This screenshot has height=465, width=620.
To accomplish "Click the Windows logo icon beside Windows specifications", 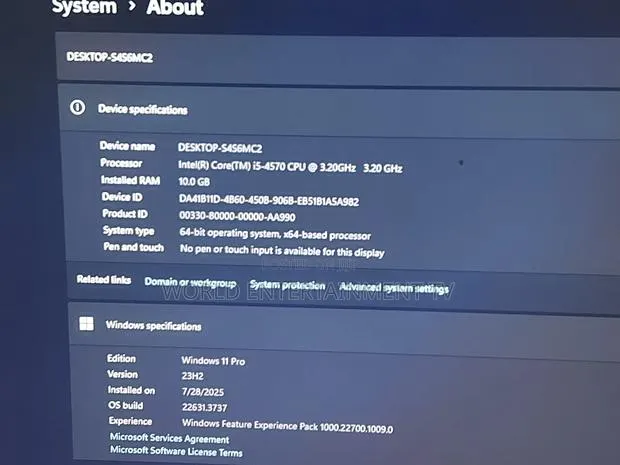I will [x=87, y=323].
